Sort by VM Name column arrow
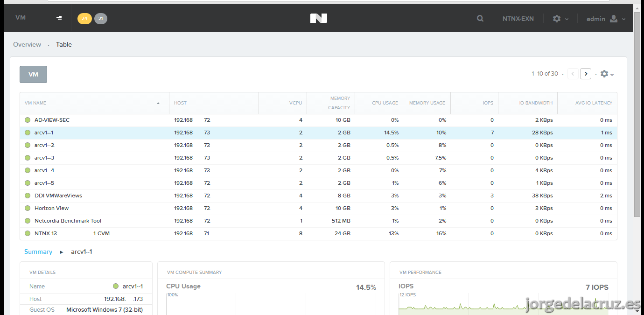 158,103
